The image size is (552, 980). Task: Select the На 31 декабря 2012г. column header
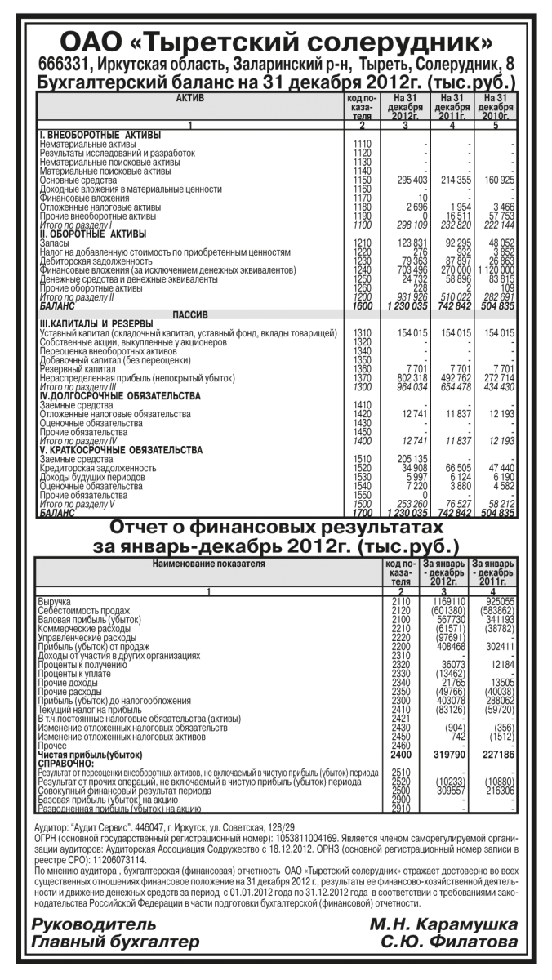[405, 107]
